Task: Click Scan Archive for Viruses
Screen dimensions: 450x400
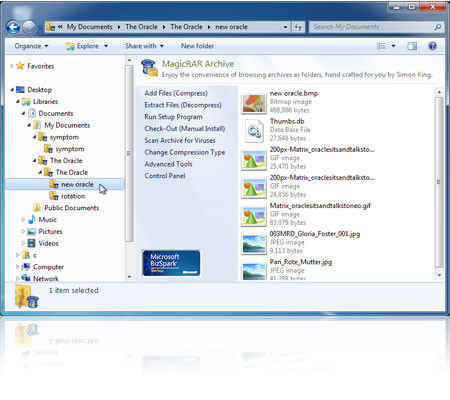Action: (180, 140)
